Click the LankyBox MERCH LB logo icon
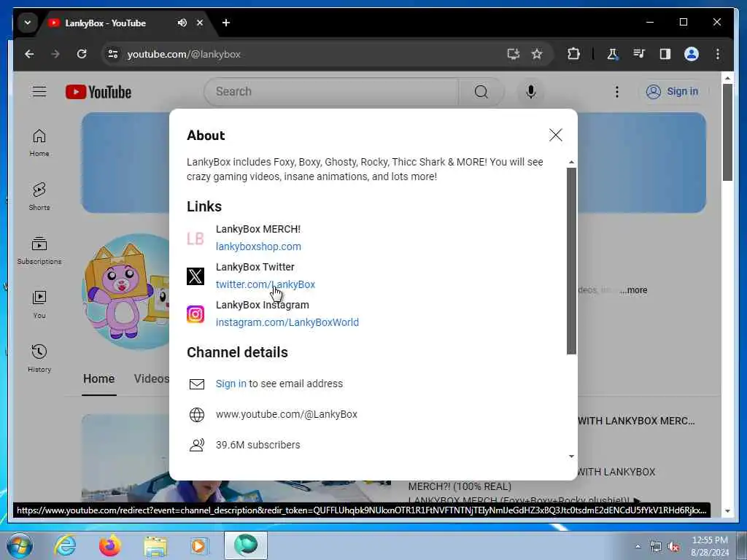Viewport: 747px width, 560px height. pos(196,238)
